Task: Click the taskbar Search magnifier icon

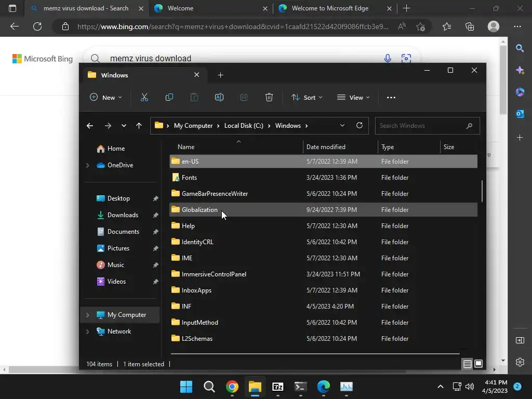Action: [209, 387]
